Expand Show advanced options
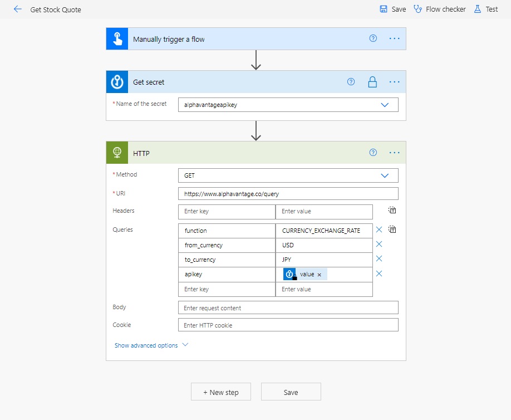Image resolution: width=511 pixels, height=420 pixels. tap(151, 345)
